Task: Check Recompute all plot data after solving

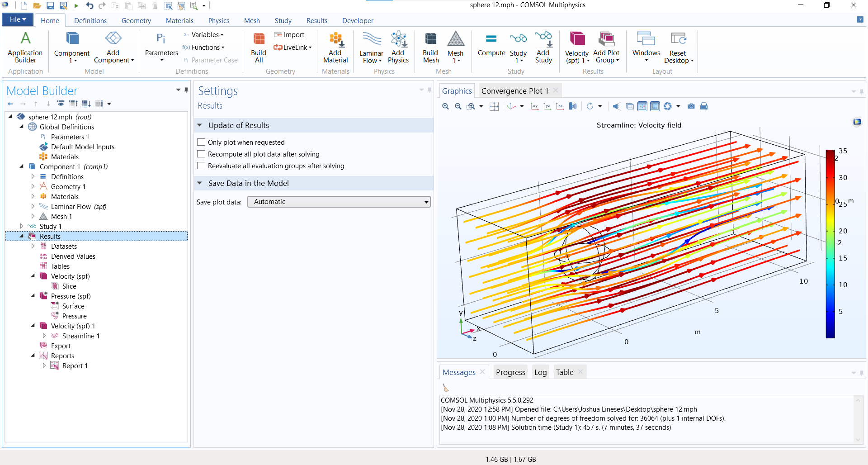Action: [202, 154]
